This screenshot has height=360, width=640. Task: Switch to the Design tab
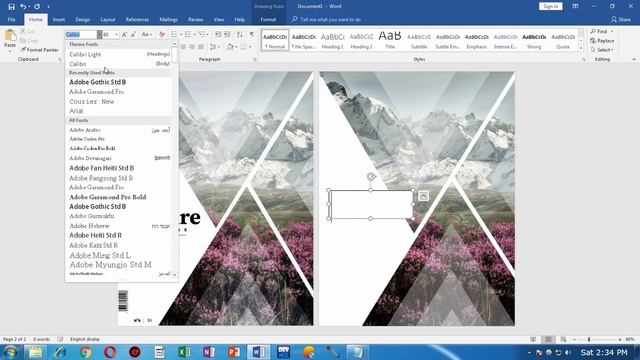82,20
